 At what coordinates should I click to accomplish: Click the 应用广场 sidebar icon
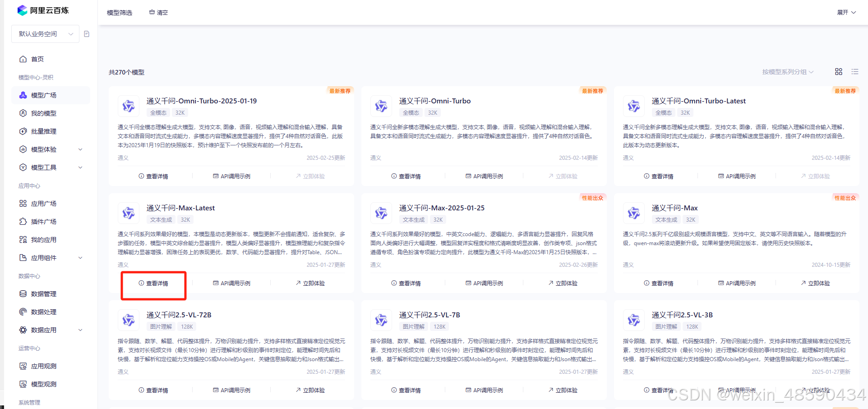click(x=23, y=204)
